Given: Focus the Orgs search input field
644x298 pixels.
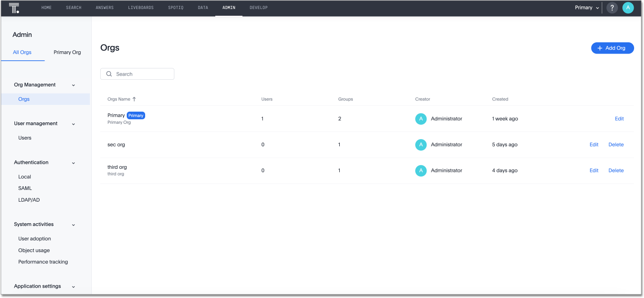Looking at the screenshot, I should click(x=142, y=74).
